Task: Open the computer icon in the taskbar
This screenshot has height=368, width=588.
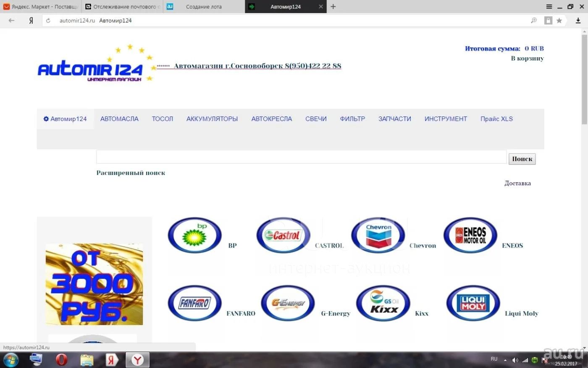Action: 36,360
